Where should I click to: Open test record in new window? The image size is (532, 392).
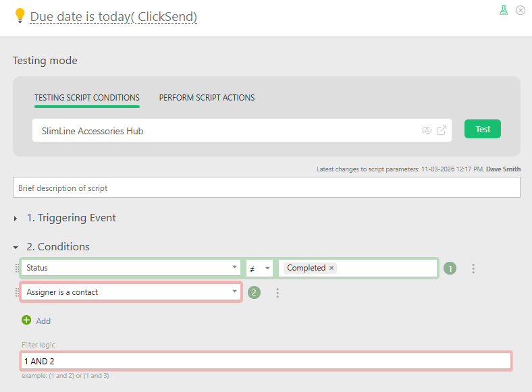[442, 131]
